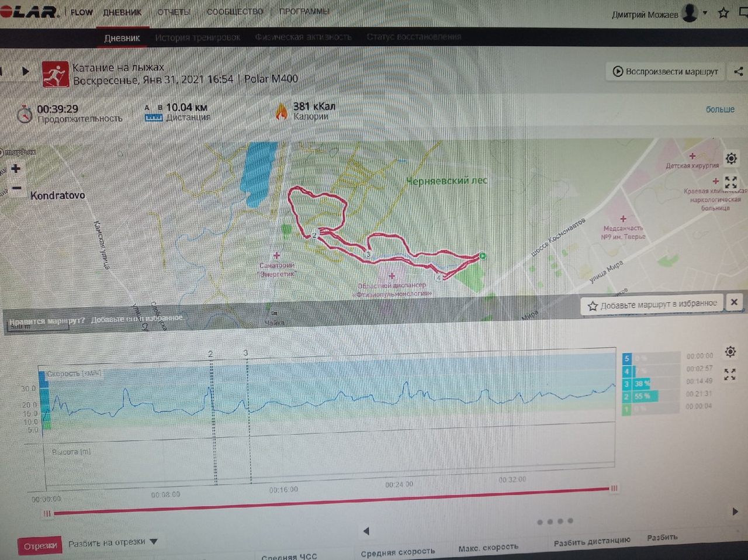Expand the 'Разбить на отрезки' dropdown
The height and width of the screenshot is (560, 748).
pos(154,542)
